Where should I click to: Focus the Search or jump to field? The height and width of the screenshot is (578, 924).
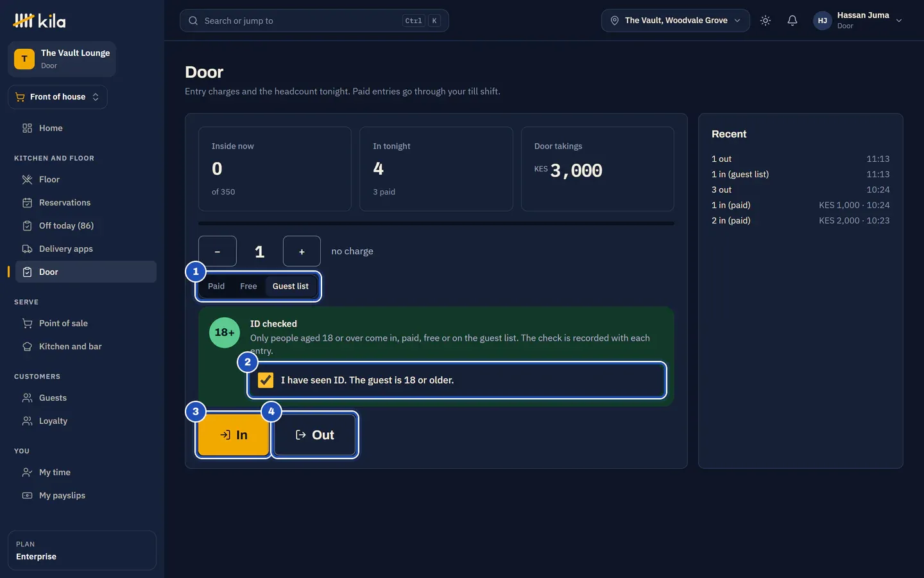point(314,21)
